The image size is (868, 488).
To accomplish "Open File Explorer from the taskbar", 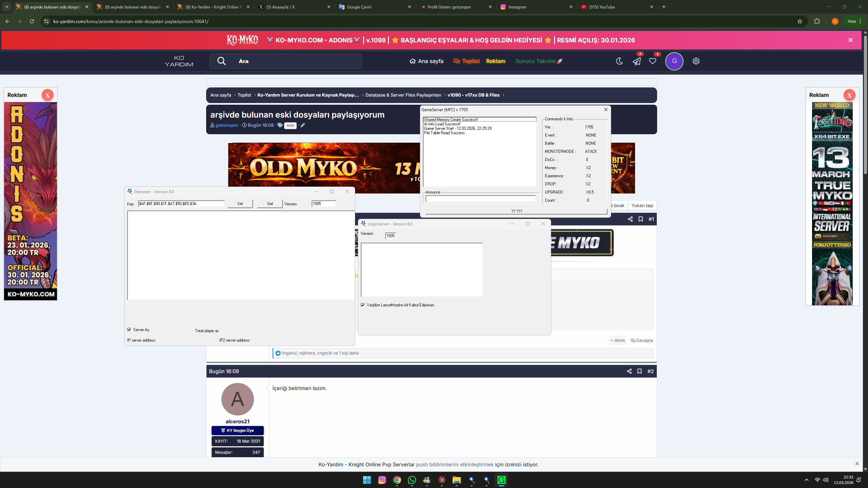I will click(x=456, y=480).
